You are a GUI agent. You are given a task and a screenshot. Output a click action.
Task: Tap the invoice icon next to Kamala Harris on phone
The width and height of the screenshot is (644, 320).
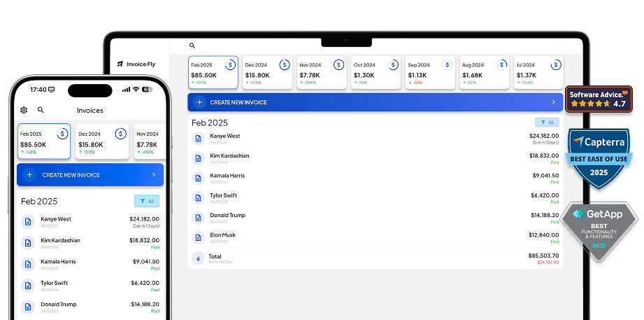(x=28, y=264)
